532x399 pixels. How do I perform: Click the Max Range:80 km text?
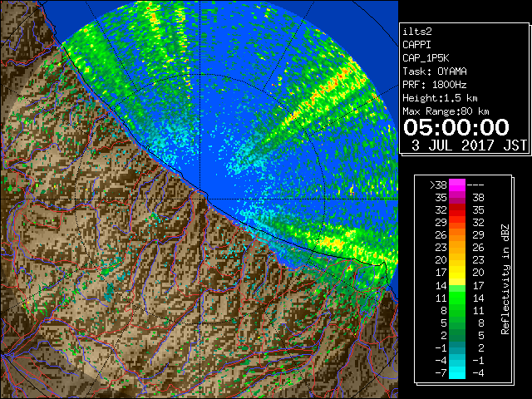[x=446, y=111]
